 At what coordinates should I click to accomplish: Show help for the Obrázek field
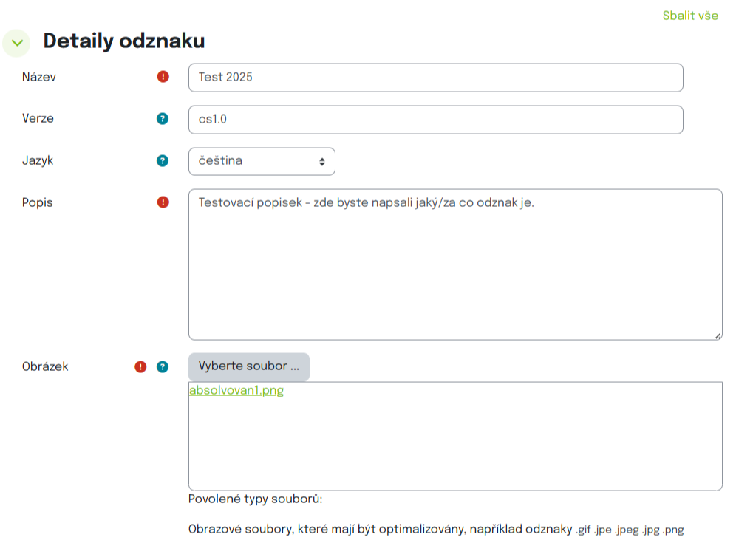point(163,366)
